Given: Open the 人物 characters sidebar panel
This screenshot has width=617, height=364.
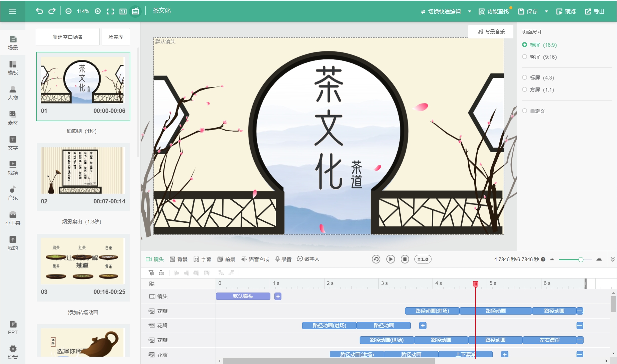Looking at the screenshot, I should [13, 93].
